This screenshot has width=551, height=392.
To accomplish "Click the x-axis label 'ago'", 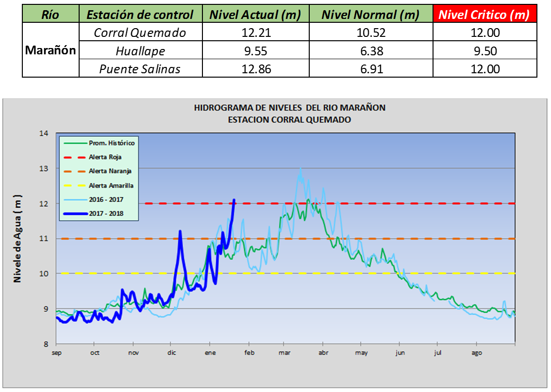I will click(x=477, y=353).
